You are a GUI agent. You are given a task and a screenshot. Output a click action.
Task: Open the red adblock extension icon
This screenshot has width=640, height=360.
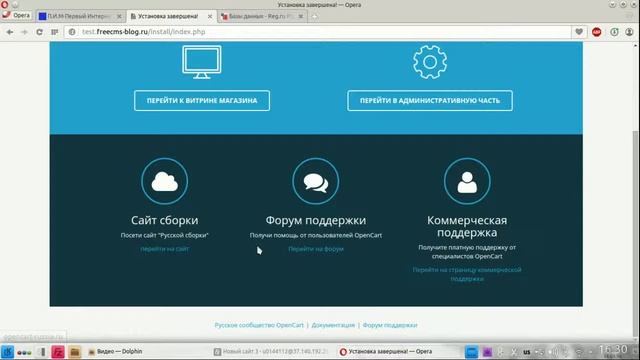coord(597,32)
